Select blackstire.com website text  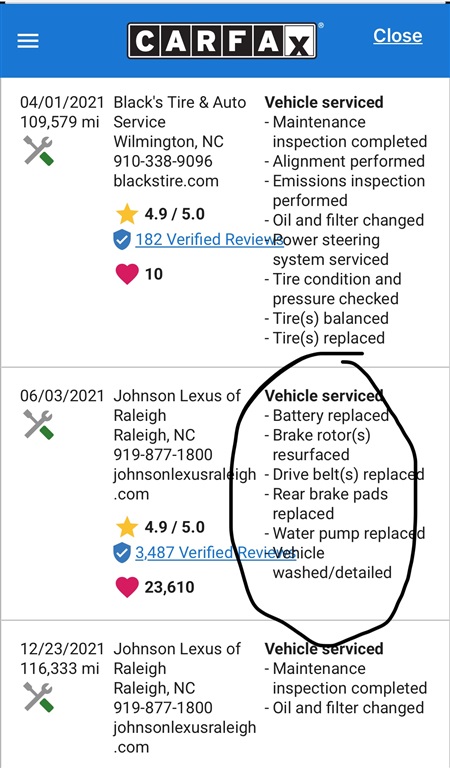(166, 181)
